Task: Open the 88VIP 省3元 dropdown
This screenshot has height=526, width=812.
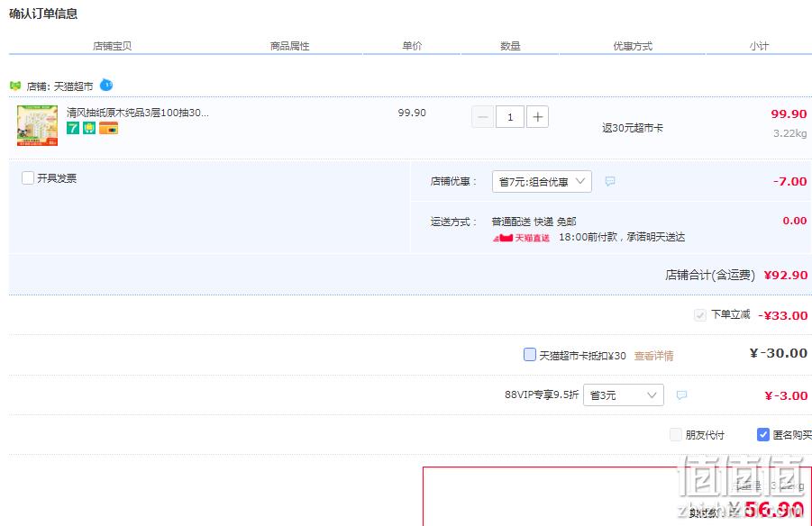Action: 624,395
